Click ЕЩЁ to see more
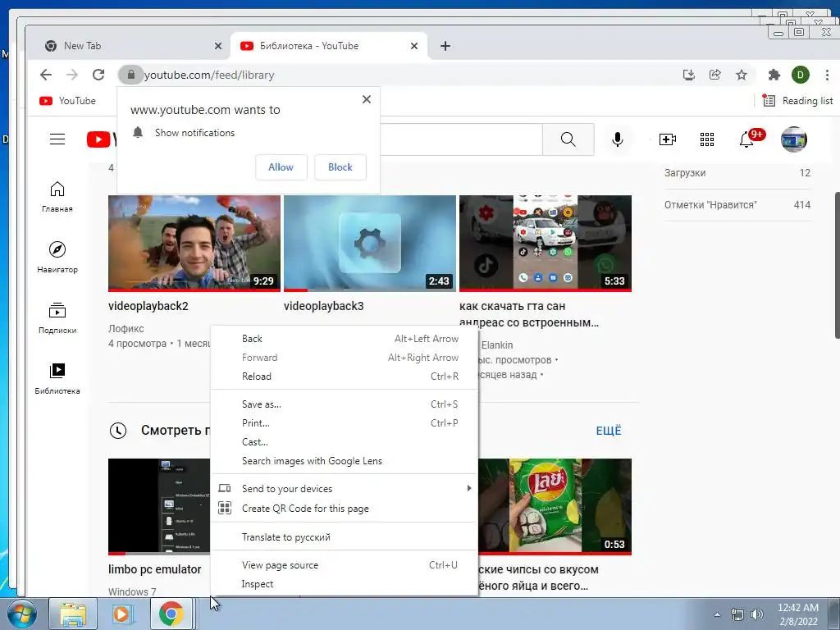 point(609,431)
